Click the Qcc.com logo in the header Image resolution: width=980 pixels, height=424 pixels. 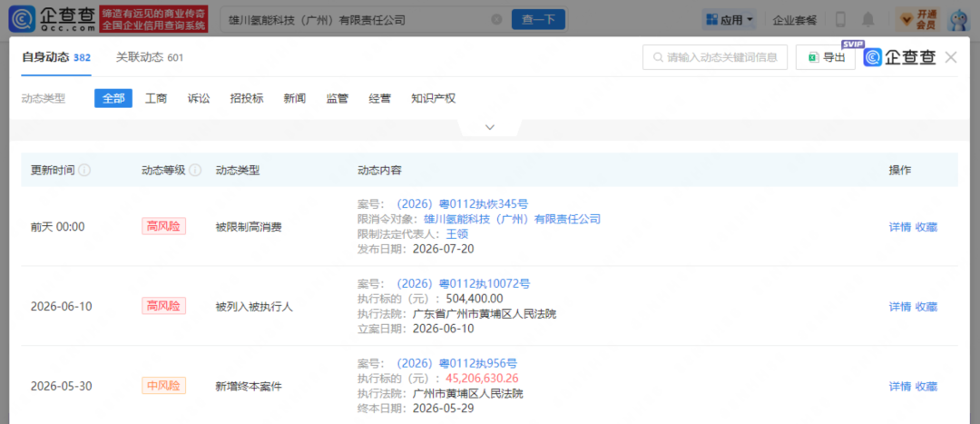53,19
